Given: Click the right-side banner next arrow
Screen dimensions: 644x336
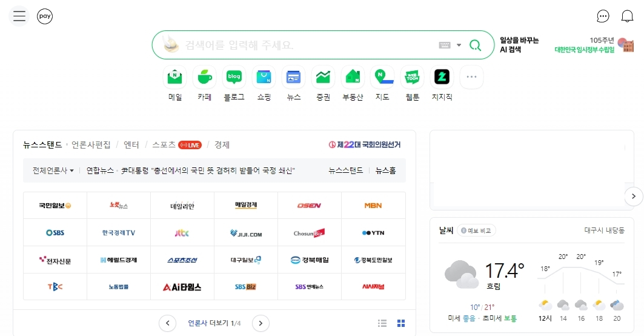Looking at the screenshot, I should [633, 196].
